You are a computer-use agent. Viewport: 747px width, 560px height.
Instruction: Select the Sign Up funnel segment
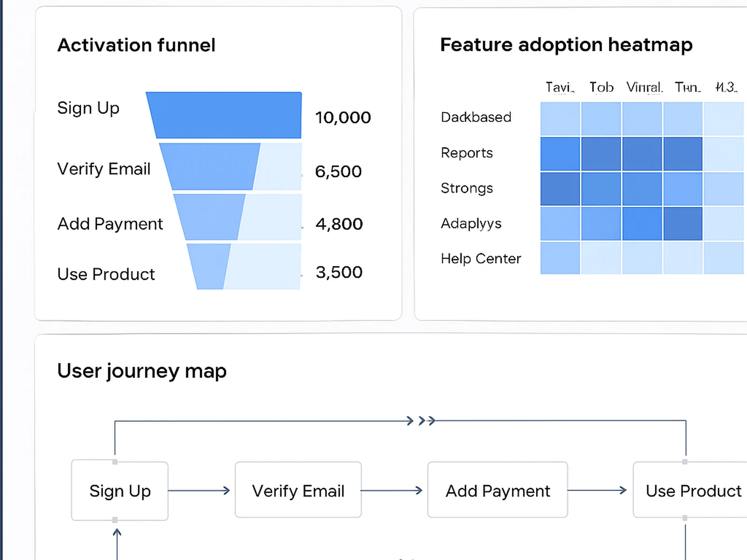(x=223, y=114)
